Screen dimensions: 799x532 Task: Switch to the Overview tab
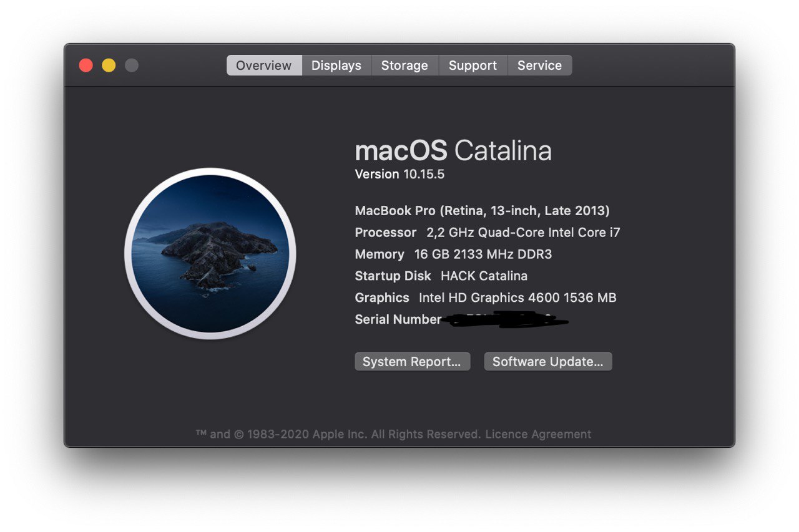[264, 65]
